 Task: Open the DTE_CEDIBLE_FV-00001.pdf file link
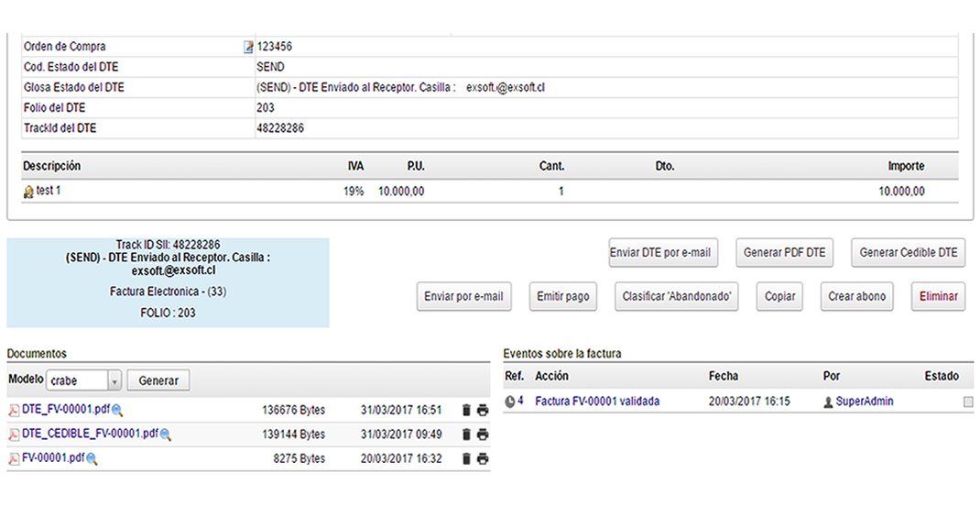point(89,434)
